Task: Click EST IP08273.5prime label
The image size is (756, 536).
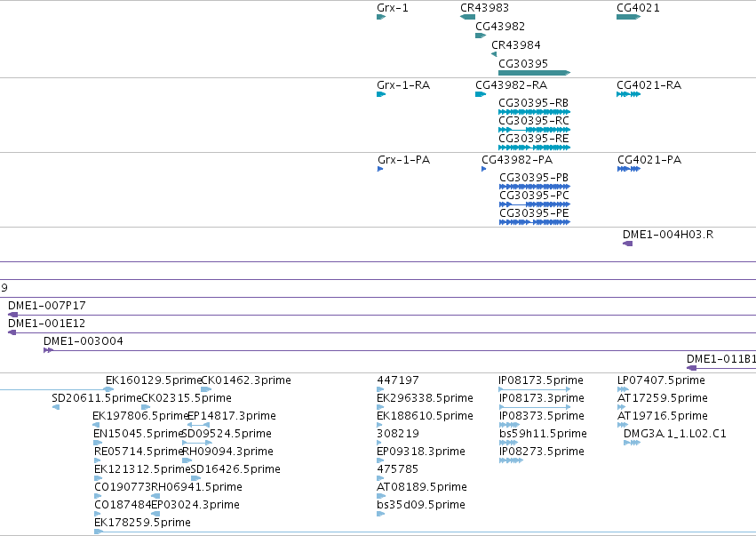Action: [541, 452]
